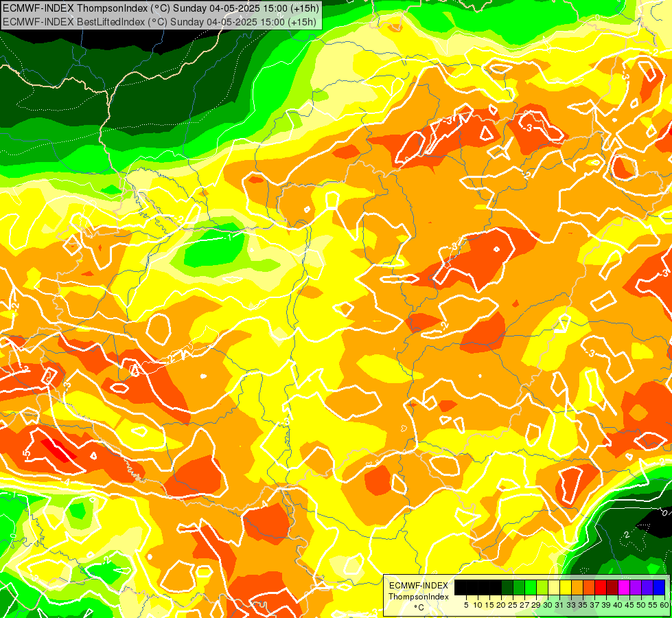Click the blue 55-60 legend swatch
672x618 pixels.
[x=659, y=587]
